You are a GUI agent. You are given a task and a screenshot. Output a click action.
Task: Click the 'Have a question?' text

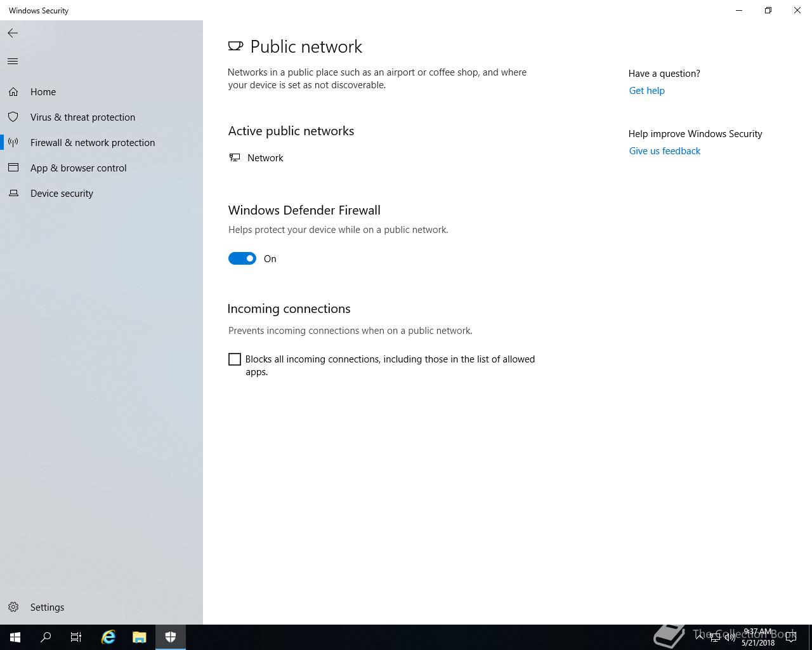(664, 74)
